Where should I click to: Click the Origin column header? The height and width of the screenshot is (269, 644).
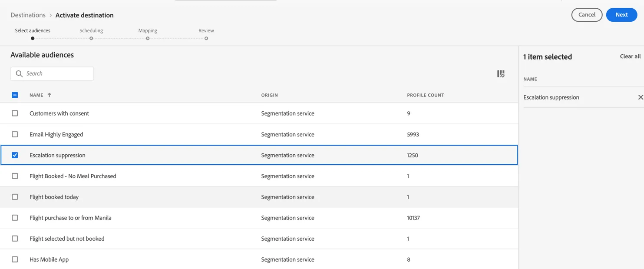point(269,95)
